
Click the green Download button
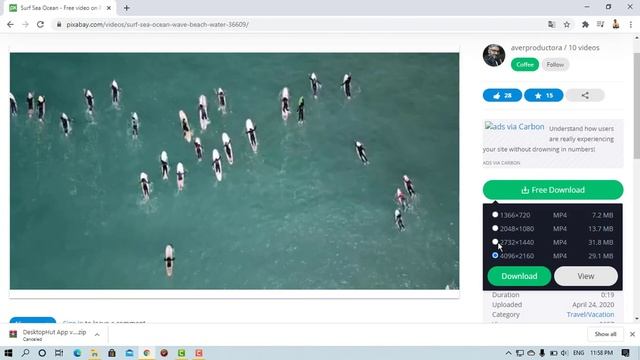[x=519, y=276]
